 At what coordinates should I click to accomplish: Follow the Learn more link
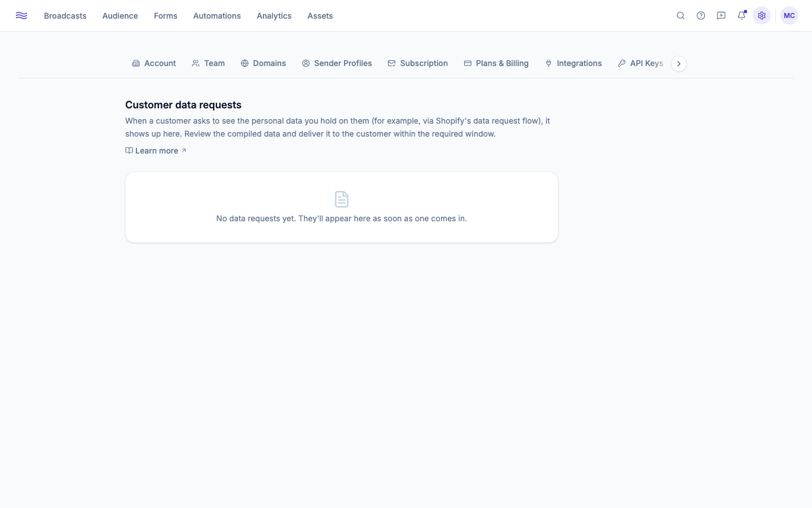click(156, 151)
